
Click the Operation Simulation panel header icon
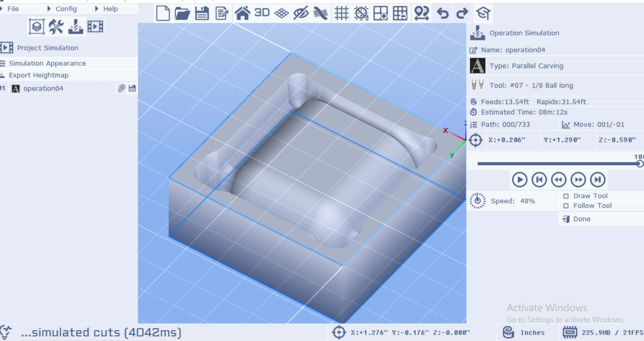click(x=477, y=33)
